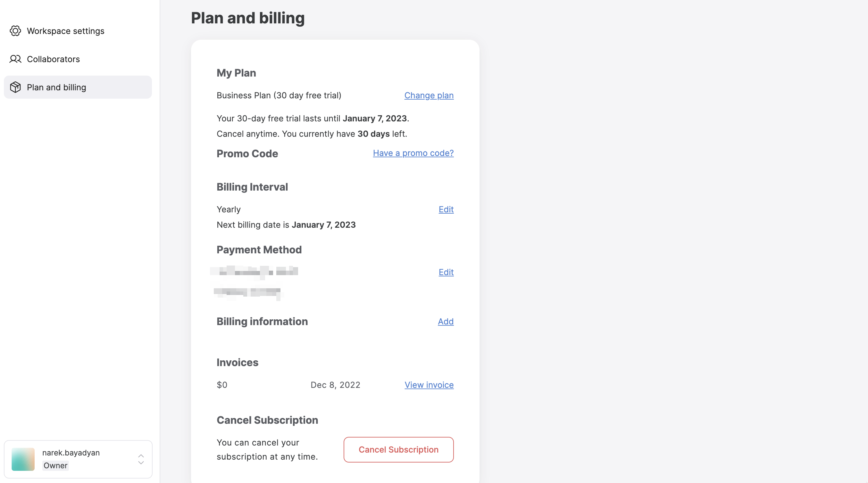The height and width of the screenshot is (483, 868).
Task: Click the narek.bayadyan username text
Action: tap(71, 453)
